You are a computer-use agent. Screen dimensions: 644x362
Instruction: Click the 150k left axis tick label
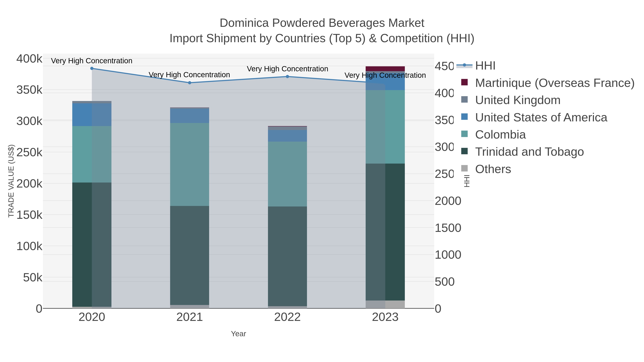tap(30, 215)
